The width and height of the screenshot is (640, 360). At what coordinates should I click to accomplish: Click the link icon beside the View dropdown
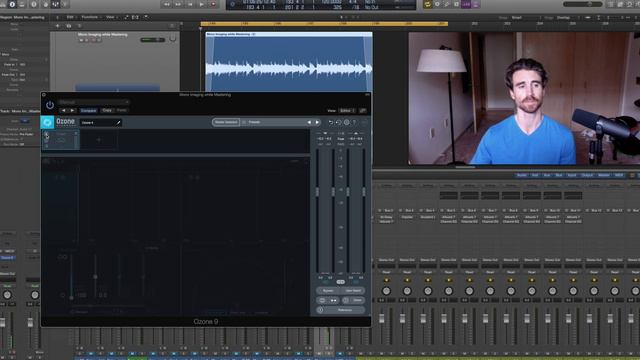pos(362,111)
